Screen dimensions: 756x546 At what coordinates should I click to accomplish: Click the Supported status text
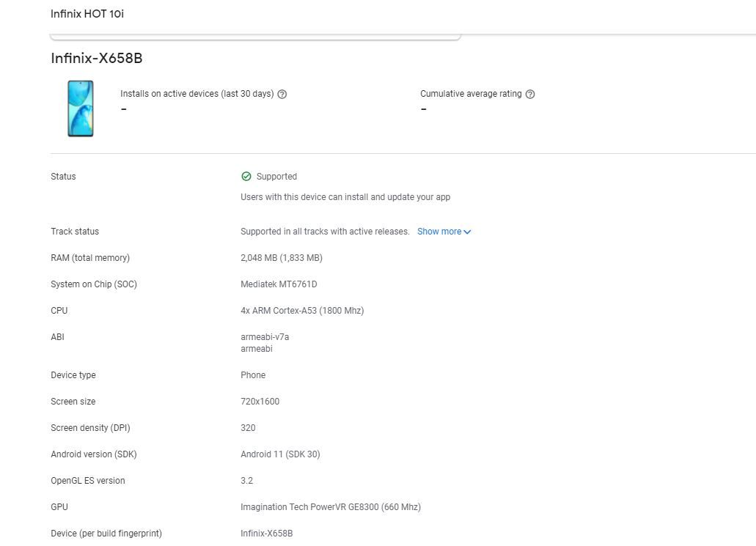click(x=276, y=177)
